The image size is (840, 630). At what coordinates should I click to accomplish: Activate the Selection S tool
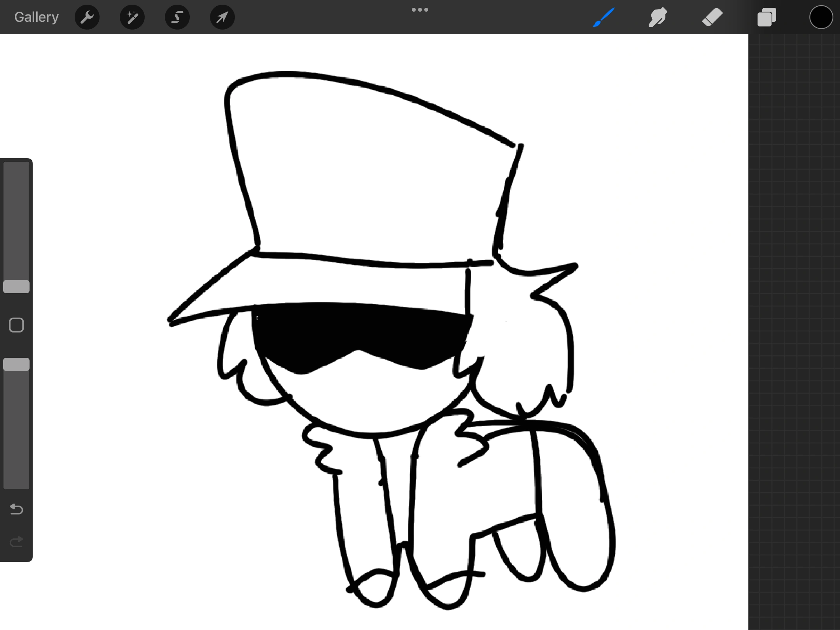[x=177, y=17]
